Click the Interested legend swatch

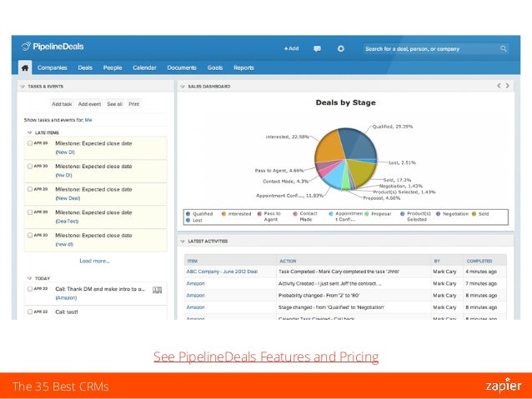coord(223,214)
